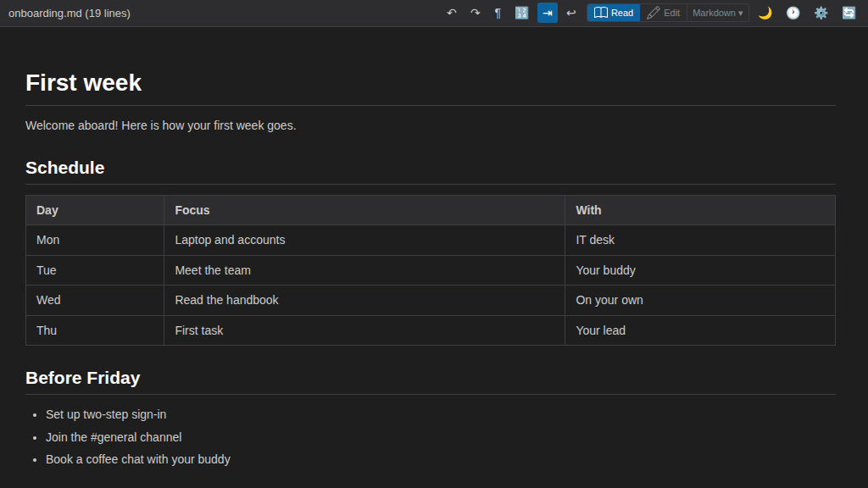This screenshot has height=488, width=868.
Task: Click the "Read the handbook" cell
Action: point(364,301)
